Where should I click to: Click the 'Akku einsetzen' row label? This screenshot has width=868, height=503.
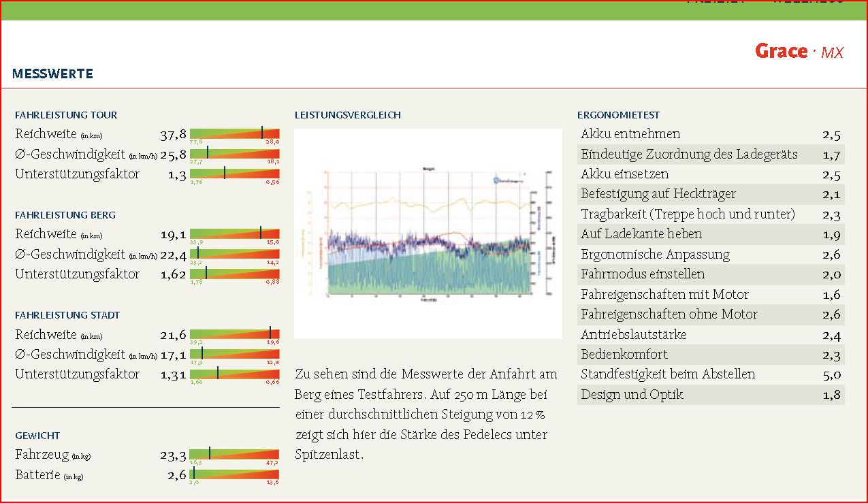coord(625,174)
